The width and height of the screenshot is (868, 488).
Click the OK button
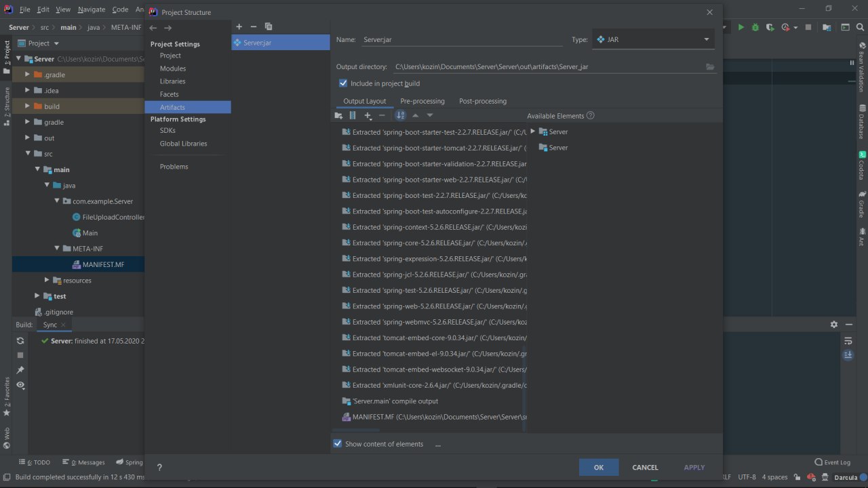tap(599, 467)
